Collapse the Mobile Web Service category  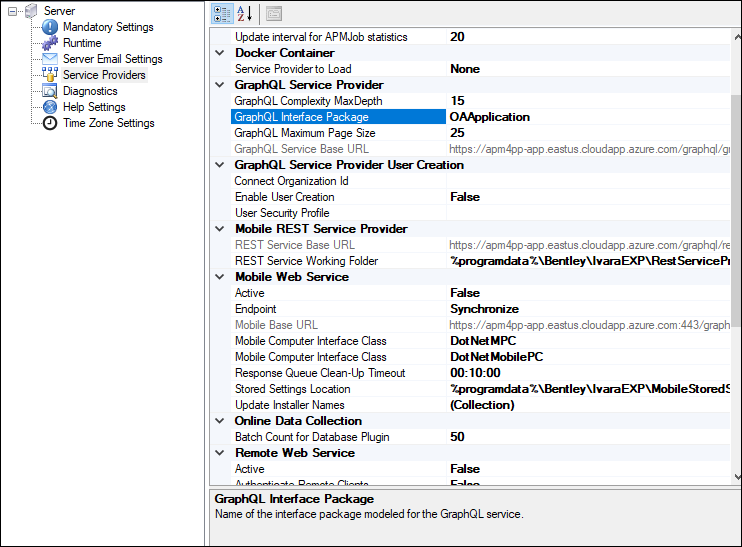tap(221, 277)
